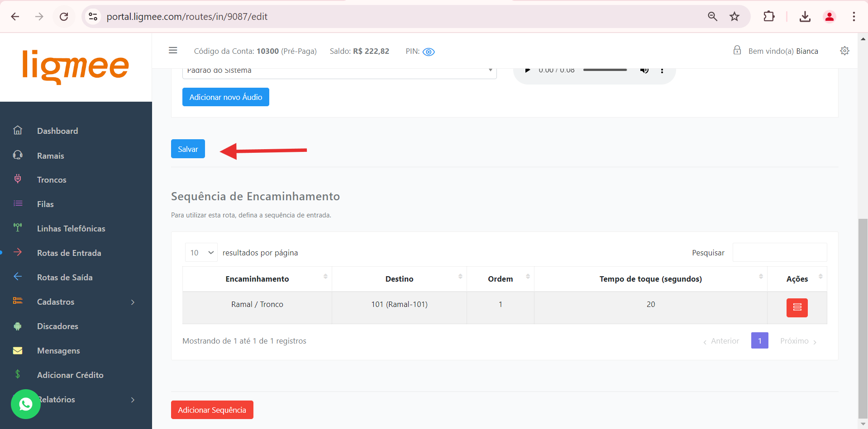Click the Pesquisar search field

click(x=779, y=253)
